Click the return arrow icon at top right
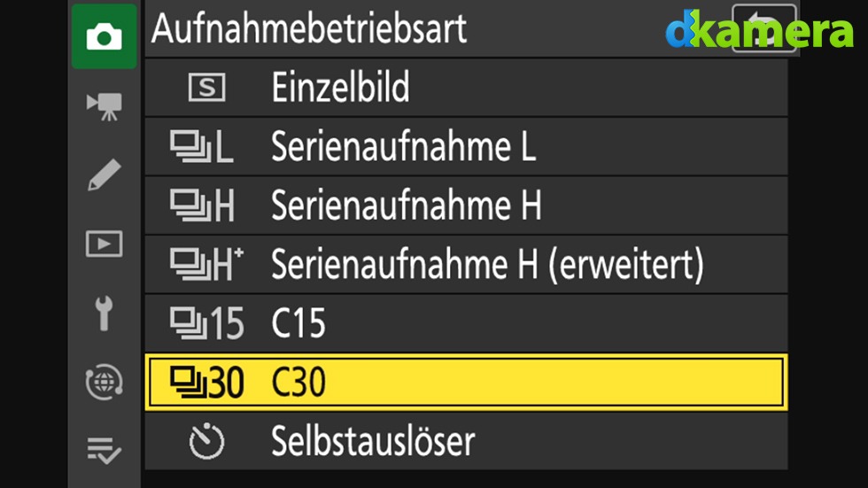Image resolution: width=868 pixels, height=488 pixels. point(763,28)
